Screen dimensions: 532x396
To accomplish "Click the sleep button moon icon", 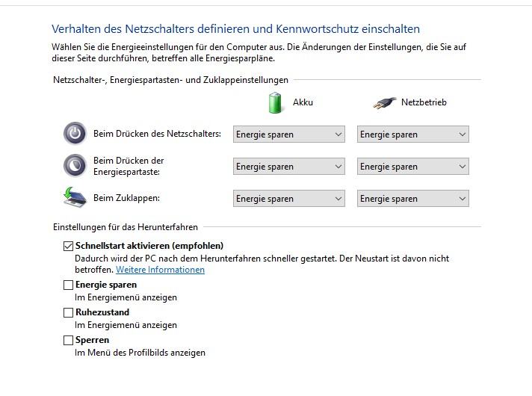I will (x=75, y=166).
